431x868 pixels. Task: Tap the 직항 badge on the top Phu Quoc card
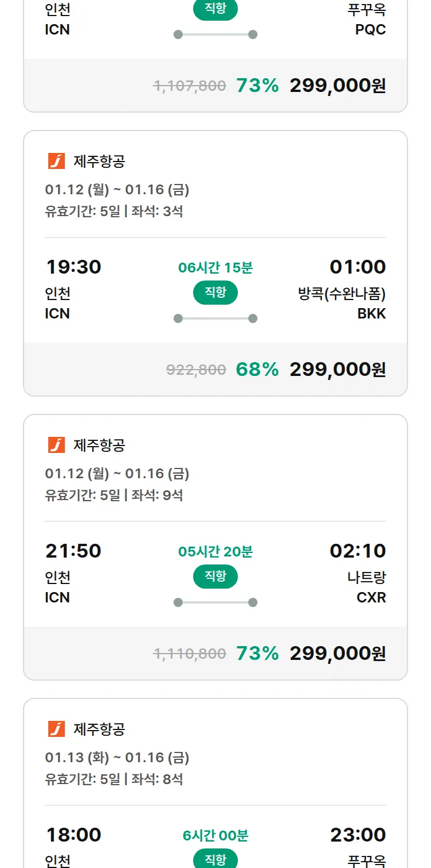pyautogui.click(x=215, y=9)
